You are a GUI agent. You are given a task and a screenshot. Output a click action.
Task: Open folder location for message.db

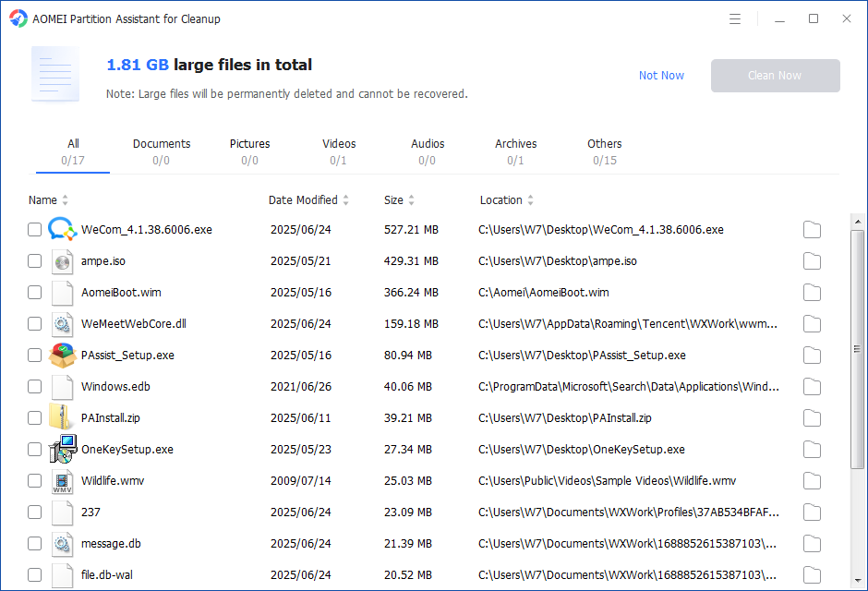(x=812, y=543)
